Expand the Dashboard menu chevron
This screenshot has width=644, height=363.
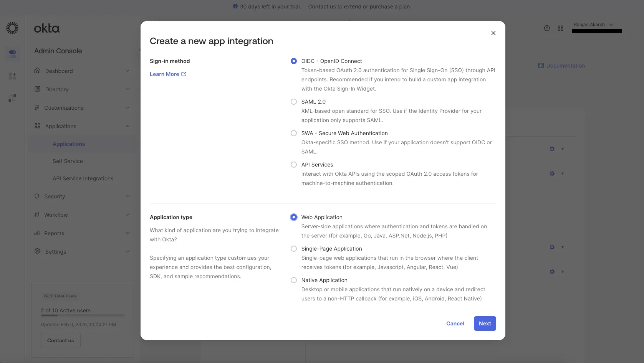[127, 71]
